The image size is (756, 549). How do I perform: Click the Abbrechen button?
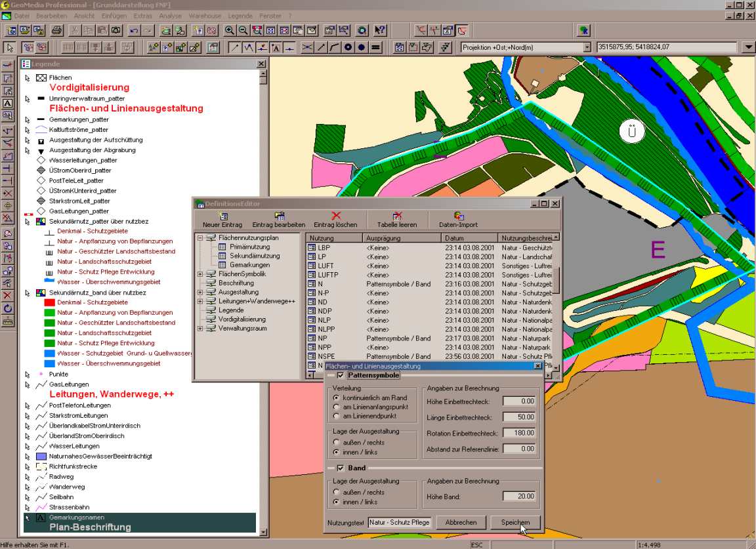pyautogui.click(x=461, y=523)
